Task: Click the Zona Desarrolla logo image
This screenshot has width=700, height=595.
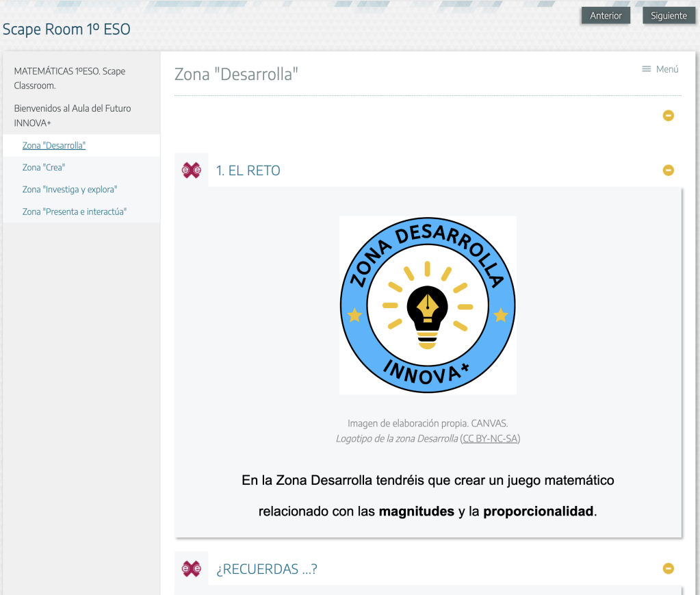Action: tap(428, 305)
